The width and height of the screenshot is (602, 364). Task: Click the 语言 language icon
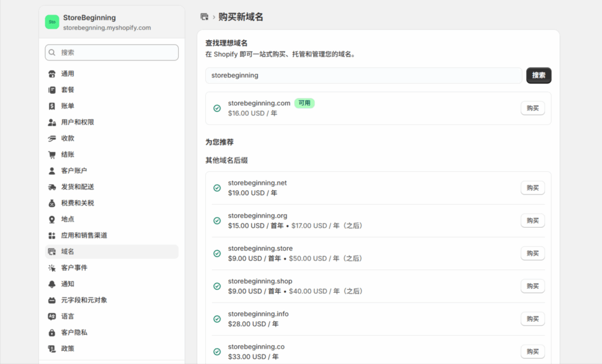(x=52, y=316)
